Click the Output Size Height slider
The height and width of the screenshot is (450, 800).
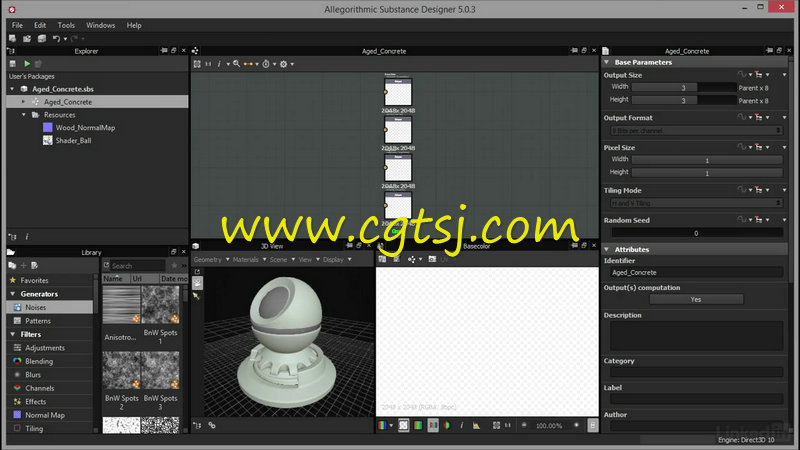[684, 101]
